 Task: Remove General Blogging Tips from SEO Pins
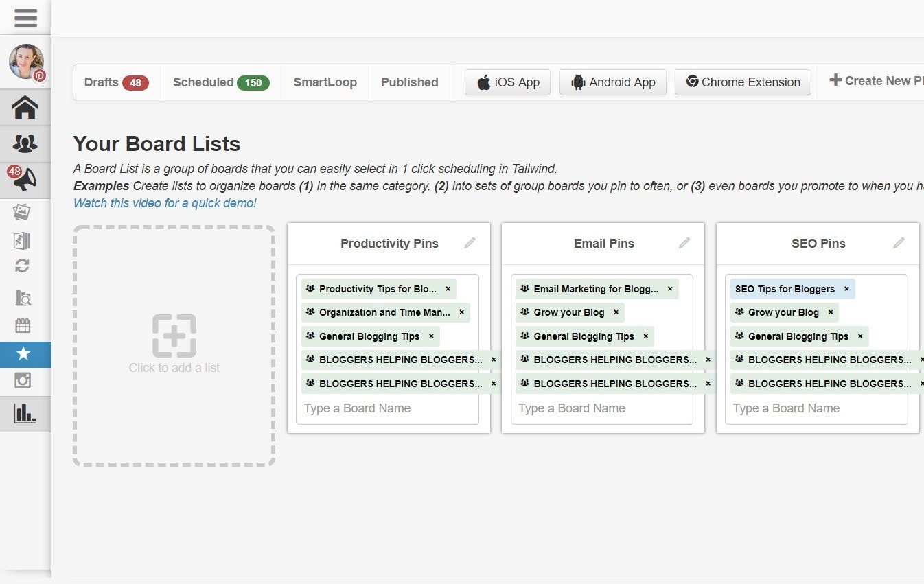860,336
